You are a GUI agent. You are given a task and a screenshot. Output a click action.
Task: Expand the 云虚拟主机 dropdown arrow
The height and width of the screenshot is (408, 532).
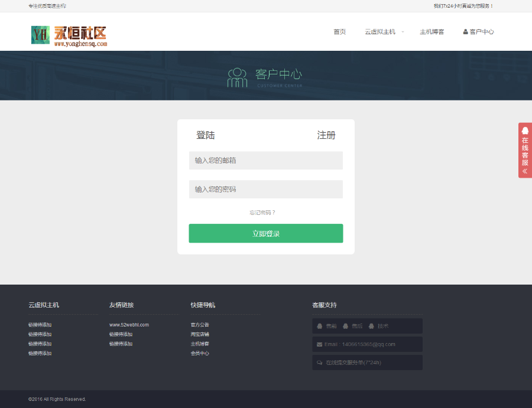coord(403,32)
